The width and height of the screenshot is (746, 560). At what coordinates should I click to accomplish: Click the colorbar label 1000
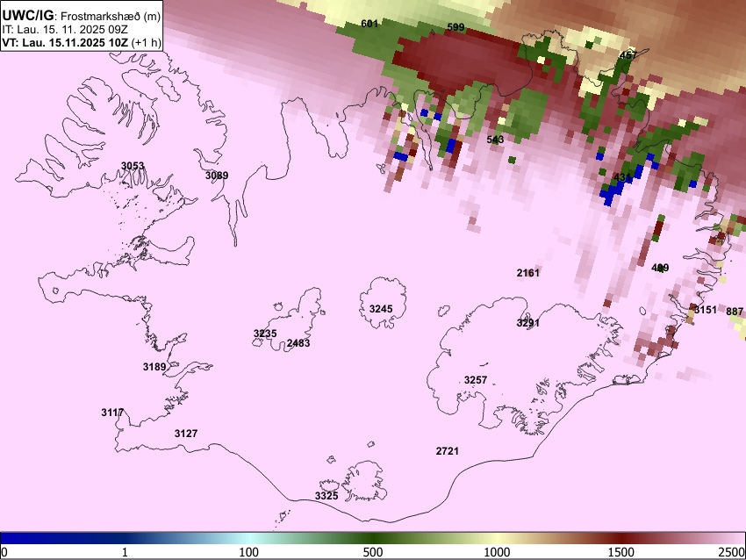coord(497,552)
